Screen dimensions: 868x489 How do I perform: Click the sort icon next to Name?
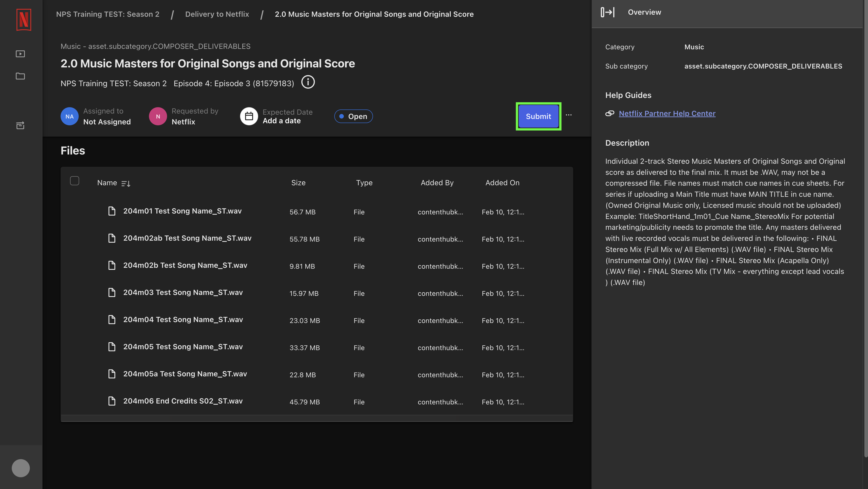click(x=126, y=183)
